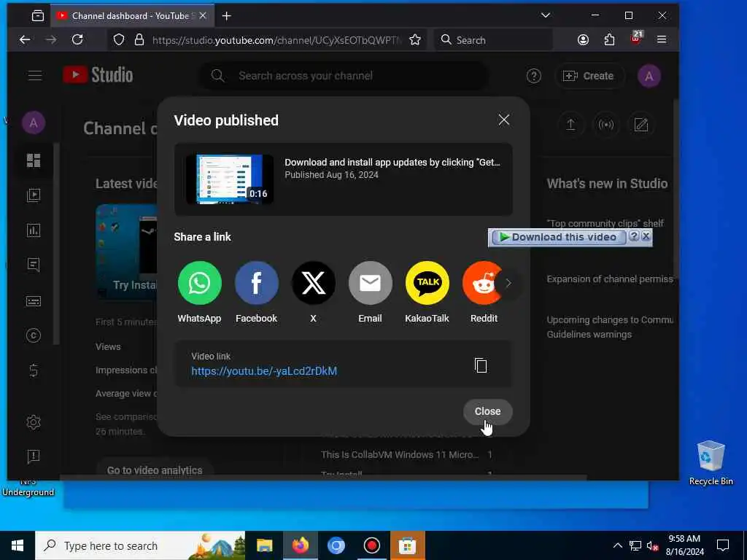Open the youtu.be video link

tap(264, 371)
